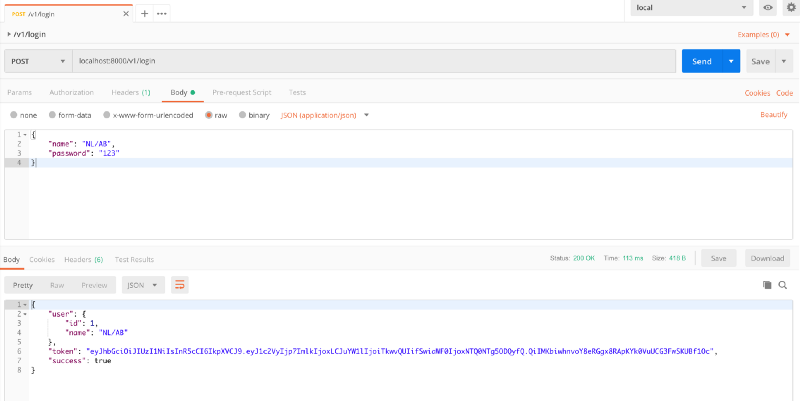Screen dimensions: 800x401
Task: Expand the /v1/login request description arrow
Action: coord(9,34)
